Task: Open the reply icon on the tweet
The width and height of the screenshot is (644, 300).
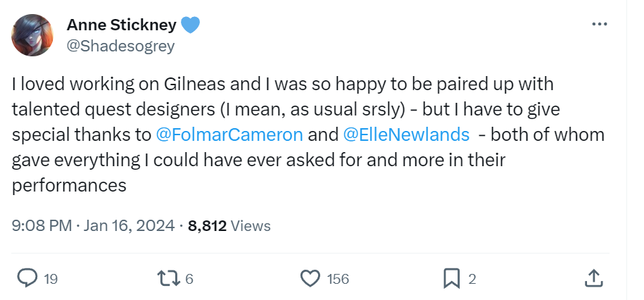Action: coord(27,278)
